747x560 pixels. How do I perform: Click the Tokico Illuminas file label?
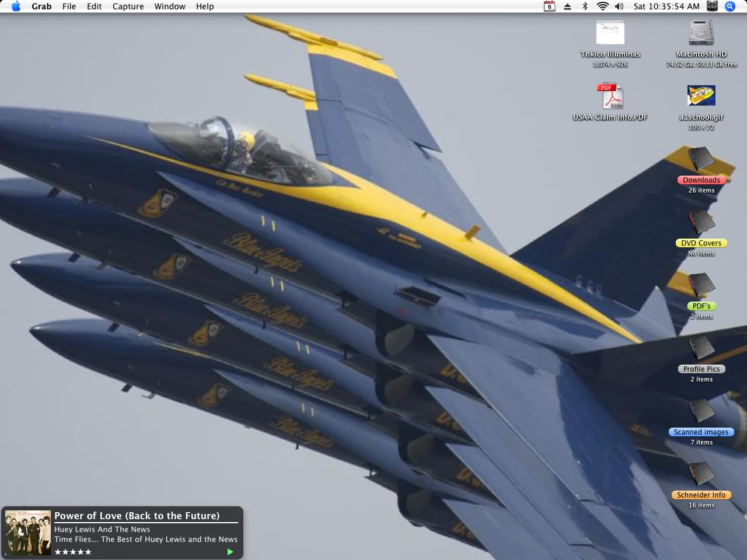pos(610,54)
